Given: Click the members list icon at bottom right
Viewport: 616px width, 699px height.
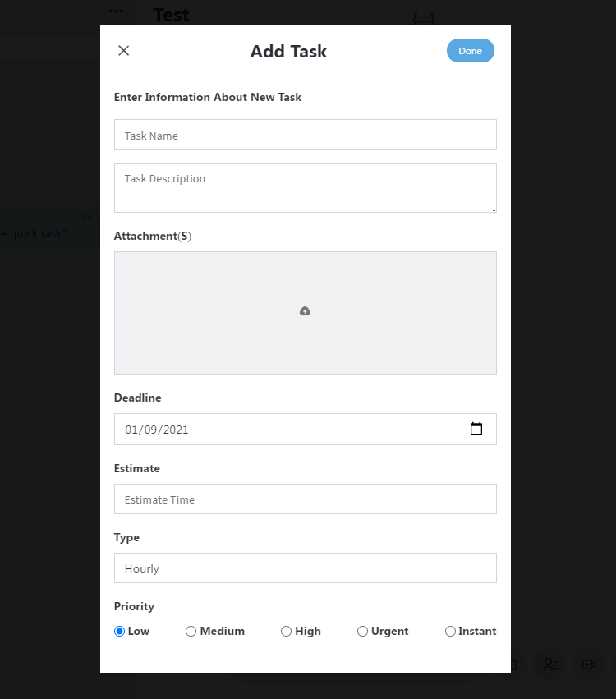Looking at the screenshot, I should coord(550,665).
